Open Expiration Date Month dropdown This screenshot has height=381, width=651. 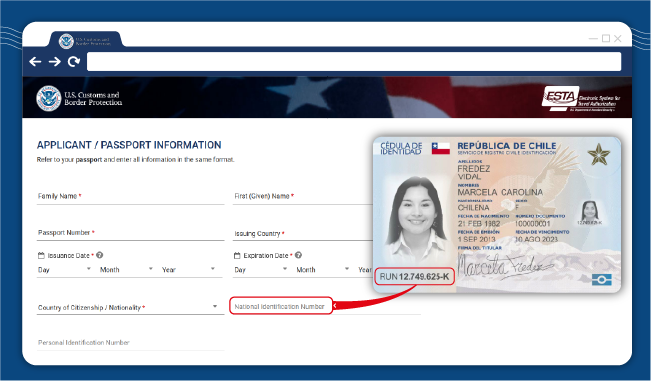click(x=323, y=269)
